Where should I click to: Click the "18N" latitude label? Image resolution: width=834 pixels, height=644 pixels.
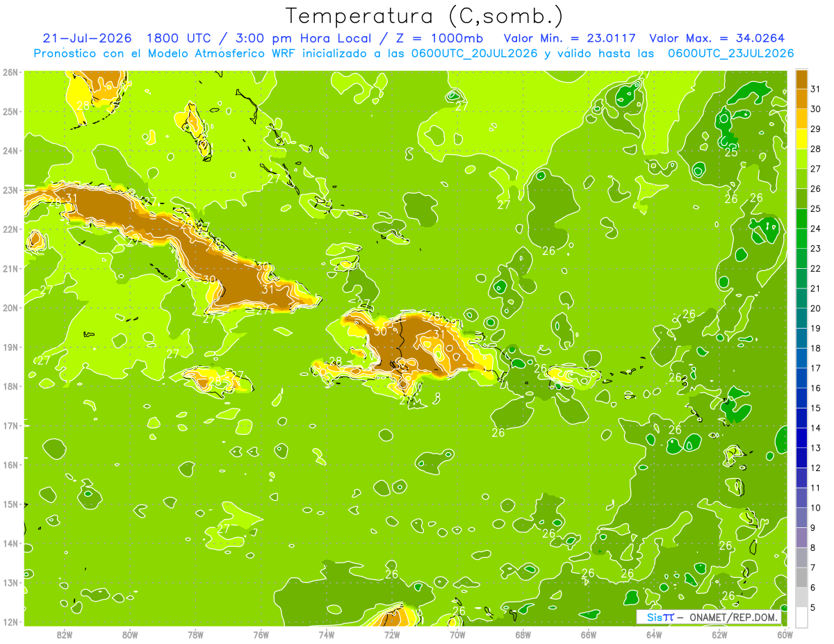click(x=10, y=386)
